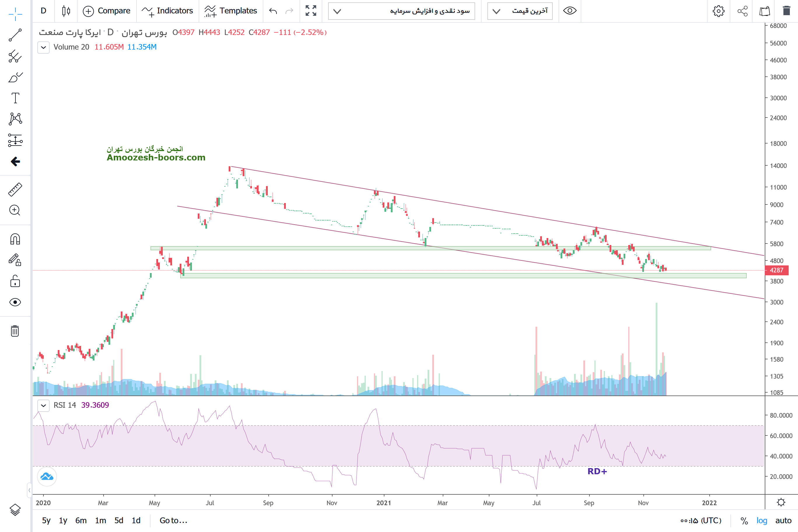This screenshot has width=798, height=532.
Task: Toggle log scale at bottom right
Action: (762, 520)
